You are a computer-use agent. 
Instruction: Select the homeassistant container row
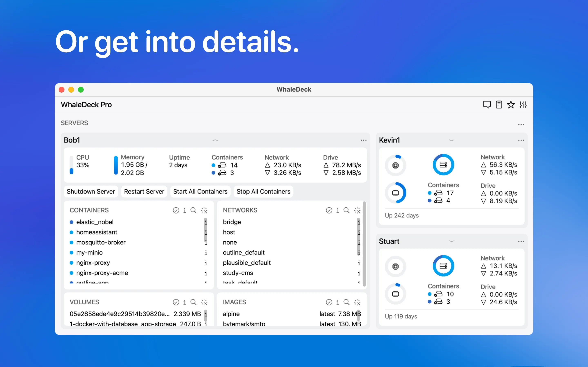(97, 232)
